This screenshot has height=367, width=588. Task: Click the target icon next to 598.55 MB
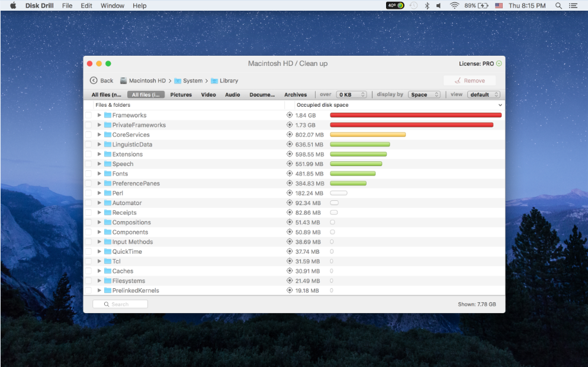click(x=290, y=154)
